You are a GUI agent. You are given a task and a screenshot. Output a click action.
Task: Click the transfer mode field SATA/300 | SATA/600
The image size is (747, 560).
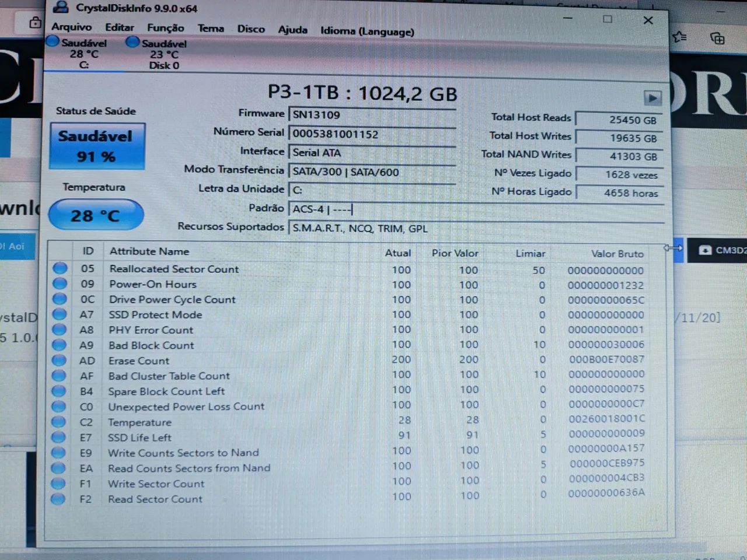[372, 172]
